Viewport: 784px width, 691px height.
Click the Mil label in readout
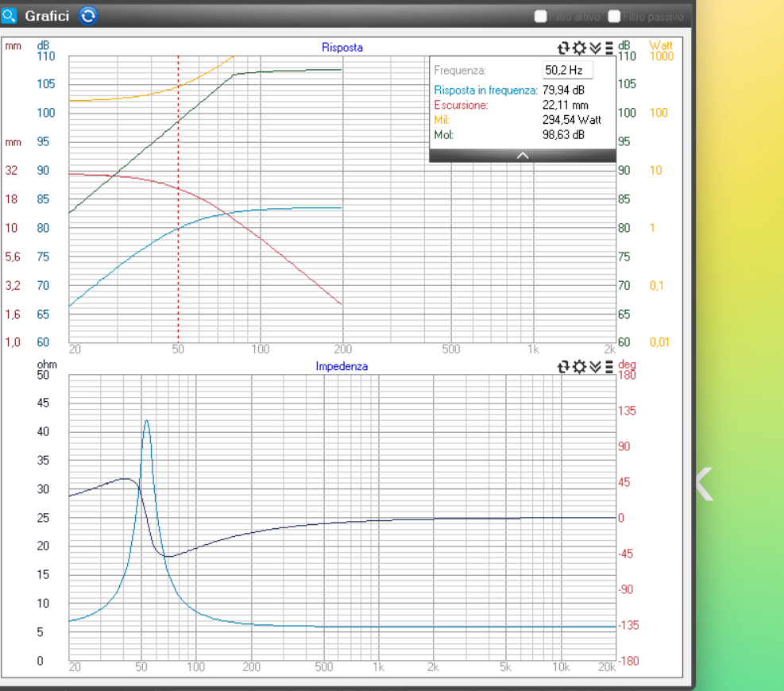(x=442, y=120)
